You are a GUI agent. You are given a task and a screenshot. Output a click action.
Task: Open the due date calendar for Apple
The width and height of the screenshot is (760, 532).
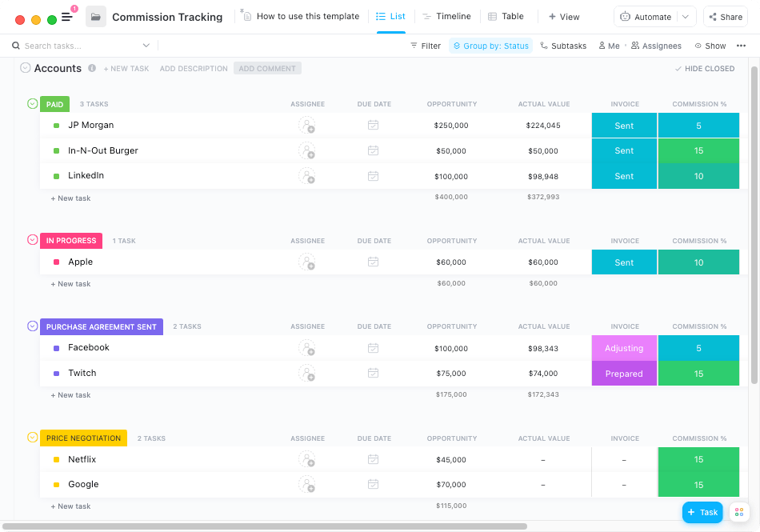click(373, 262)
